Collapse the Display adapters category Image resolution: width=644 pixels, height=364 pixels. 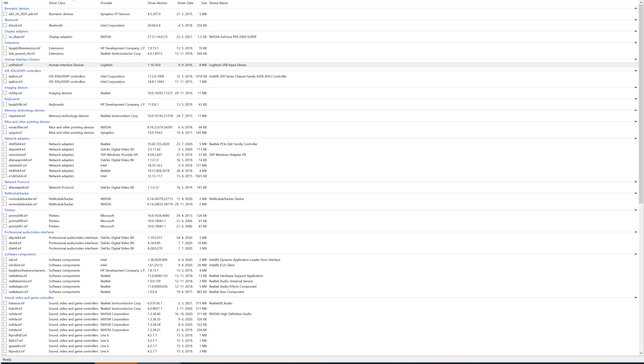[635, 31]
